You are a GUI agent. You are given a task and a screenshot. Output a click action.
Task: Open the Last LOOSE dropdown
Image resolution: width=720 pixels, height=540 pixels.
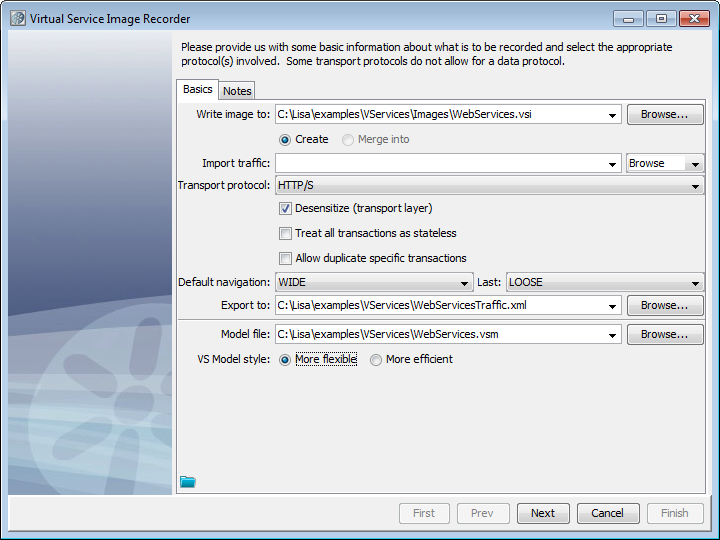[605, 282]
